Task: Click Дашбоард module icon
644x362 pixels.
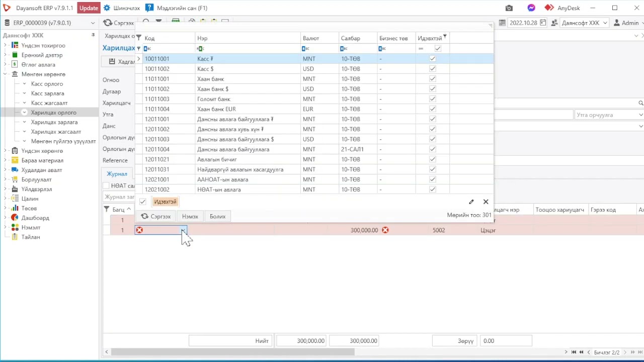Action: click(x=15, y=218)
